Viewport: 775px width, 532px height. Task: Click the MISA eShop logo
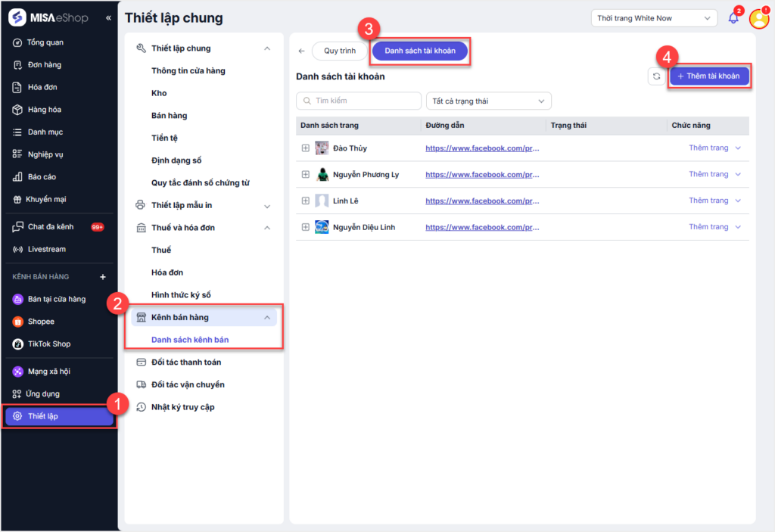tap(48, 17)
